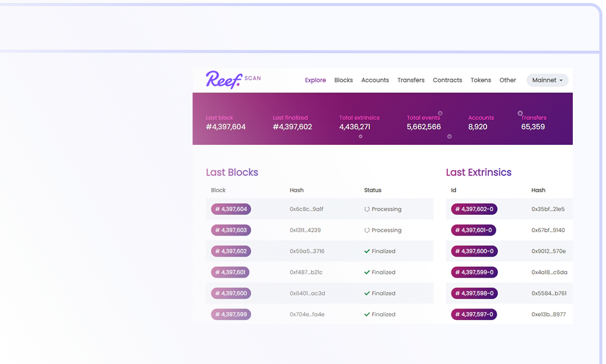Go to the Blocks page
This screenshot has width=606, height=364.
pyautogui.click(x=343, y=80)
